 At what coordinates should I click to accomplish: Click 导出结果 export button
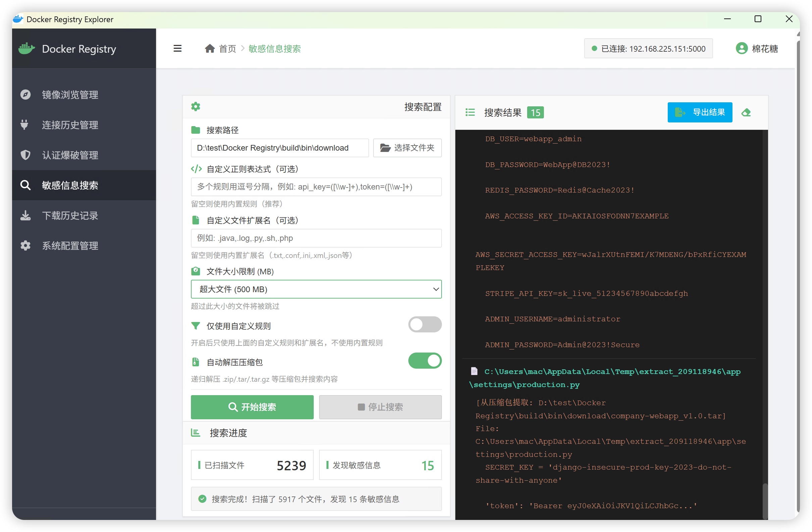700,112
